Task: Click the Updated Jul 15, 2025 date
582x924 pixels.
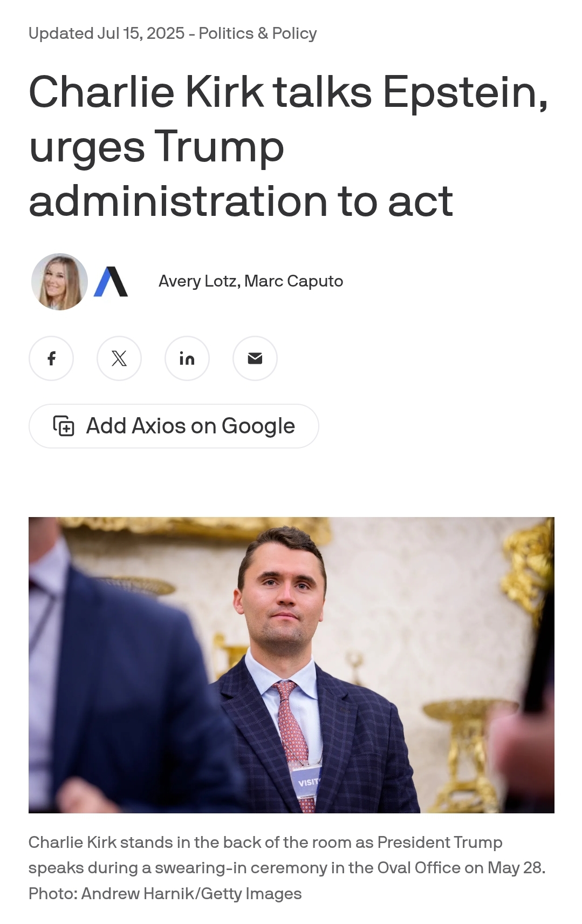Action: (x=107, y=33)
